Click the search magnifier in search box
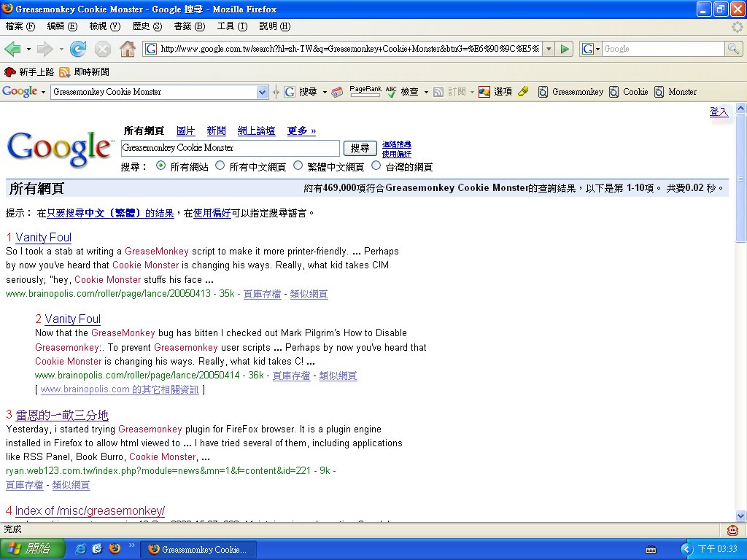747x560 pixels. pos(732,49)
